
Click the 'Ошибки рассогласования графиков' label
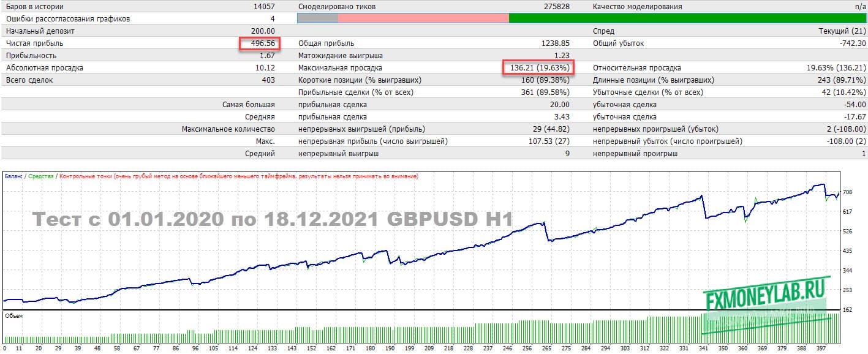point(67,19)
